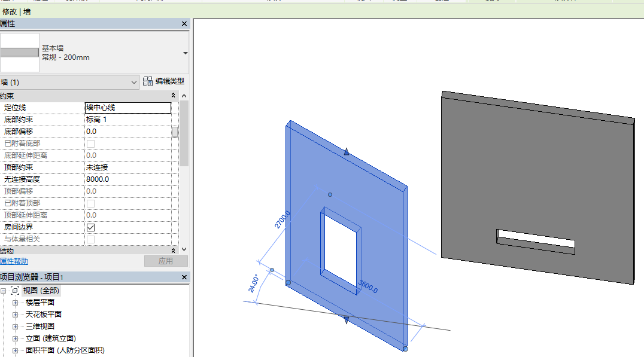
Task: Click the 无连接高度 property label
Action: point(22,179)
